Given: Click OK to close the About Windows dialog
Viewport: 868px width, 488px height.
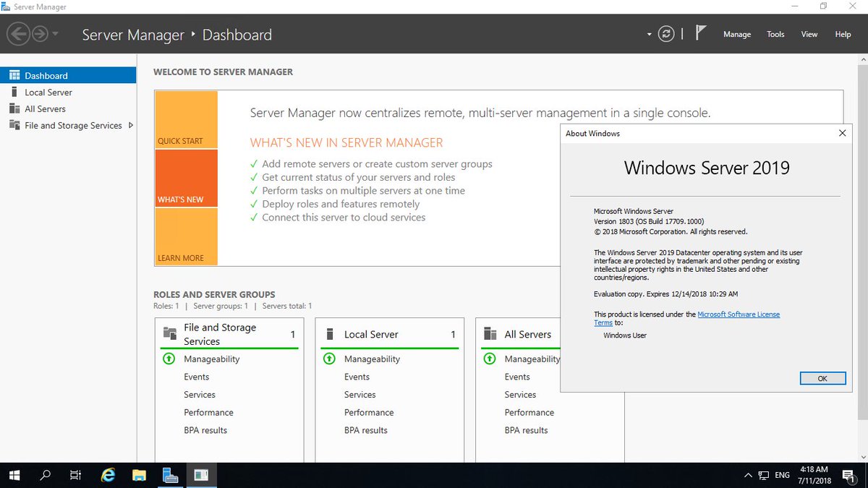Looking at the screenshot, I should coord(822,377).
